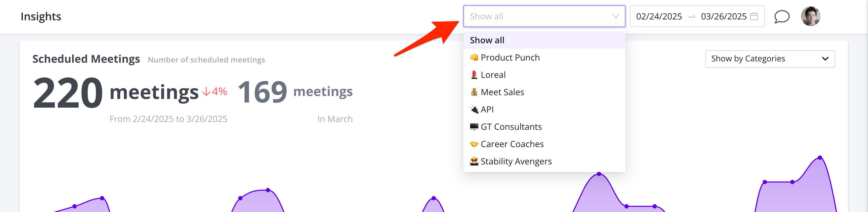Click the 169 meetings March figure
The width and height of the screenshot is (868, 212).
click(263, 92)
